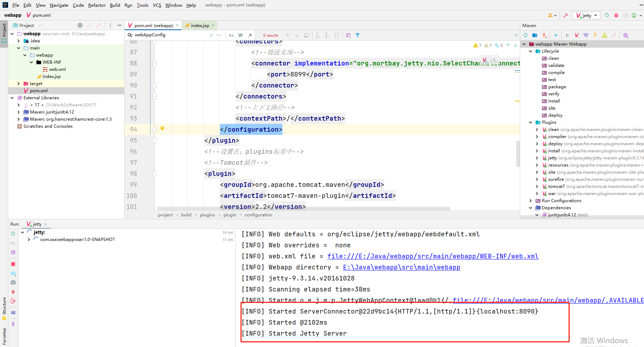Expand tomcat7 plugin in Maven tree
The width and height of the screenshot is (644, 347).
click(x=537, y=186)
